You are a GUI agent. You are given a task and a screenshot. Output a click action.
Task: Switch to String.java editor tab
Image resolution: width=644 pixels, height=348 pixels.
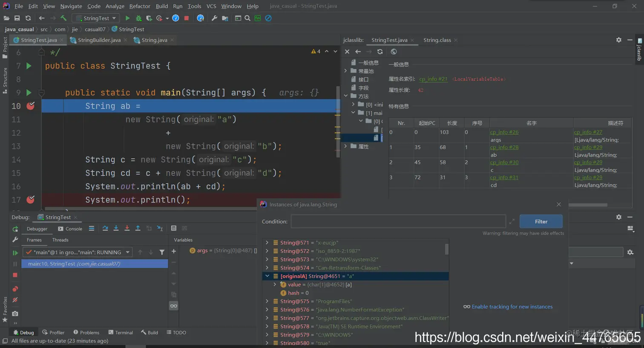(x=154, y=40)
